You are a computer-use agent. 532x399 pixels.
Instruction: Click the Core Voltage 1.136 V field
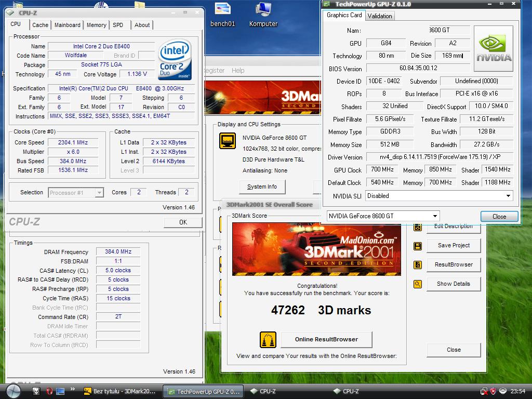click(137, 74)
